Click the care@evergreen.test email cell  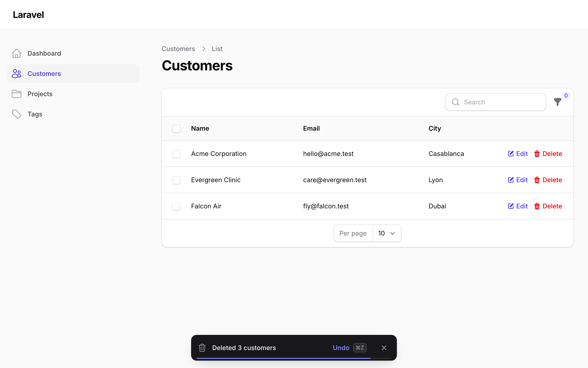[335, 180]
